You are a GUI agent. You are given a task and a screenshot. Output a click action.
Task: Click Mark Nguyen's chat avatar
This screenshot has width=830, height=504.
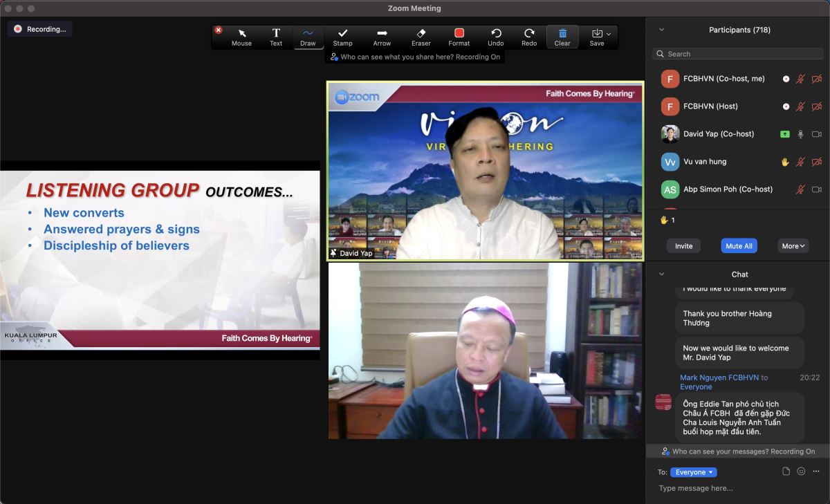coord(663,402)
